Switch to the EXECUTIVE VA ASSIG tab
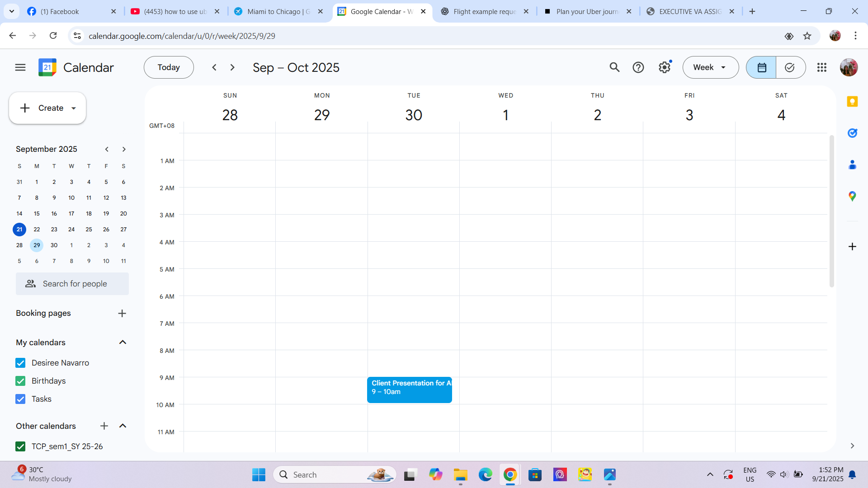Viewport: 868px width, 488px height. (x=689, y=11)
